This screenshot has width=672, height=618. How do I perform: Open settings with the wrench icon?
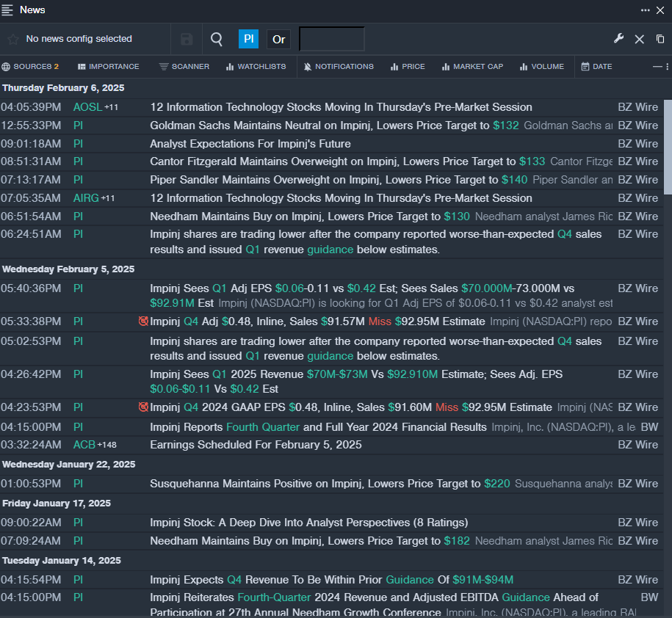[618, 39]
